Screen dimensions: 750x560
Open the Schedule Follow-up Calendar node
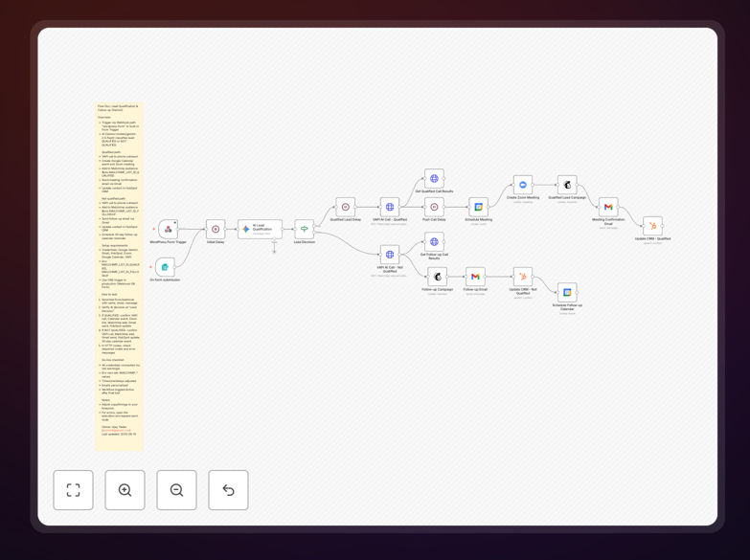[x=567, y=292]
